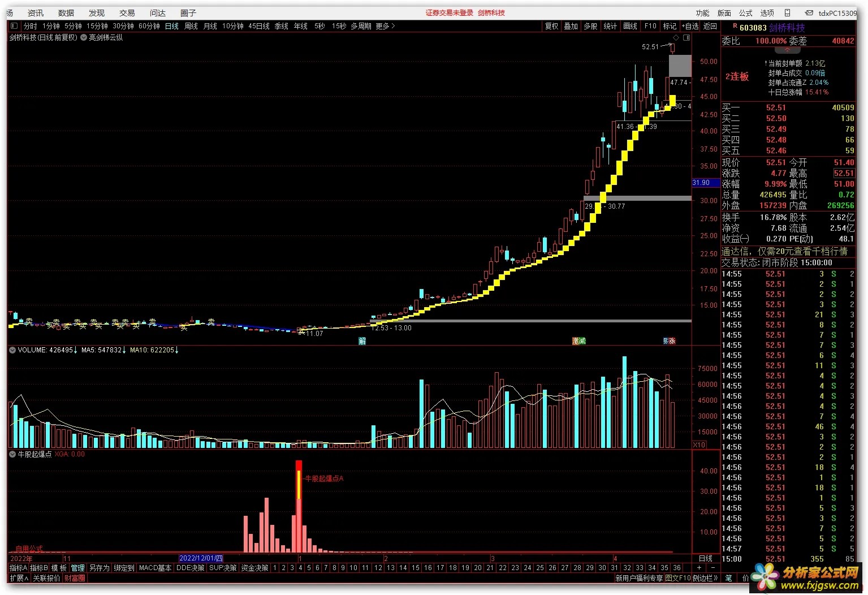This screenshot has height=595, width=868.
Task: Open the 选项 menu
Action: coord(767,13)
